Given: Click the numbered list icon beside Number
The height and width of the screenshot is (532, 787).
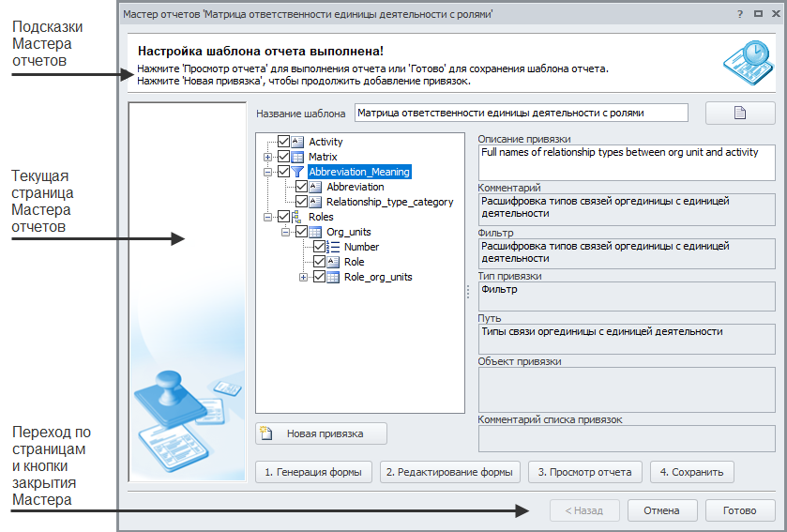Looking at the screenshot, I should click(x=333, y=247).
